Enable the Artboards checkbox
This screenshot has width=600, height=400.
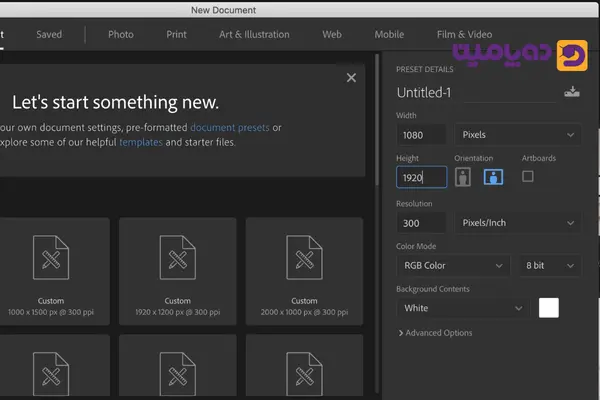pyautogui.click(x=528, y=176)
